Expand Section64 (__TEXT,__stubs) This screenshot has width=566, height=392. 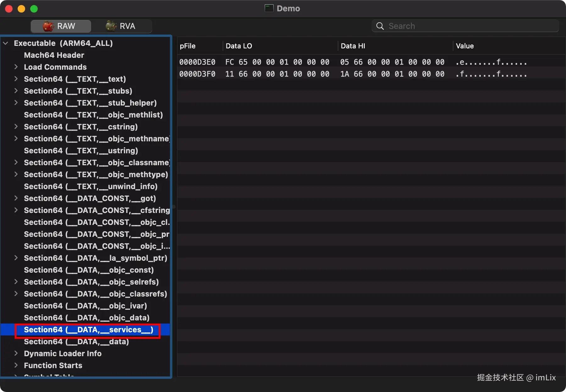point(16,91)
